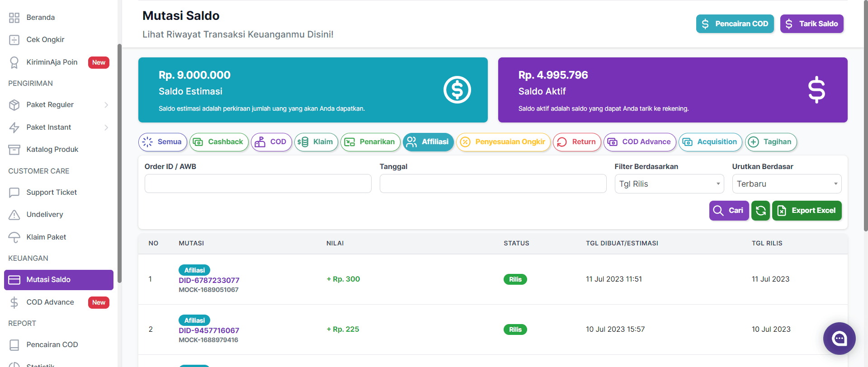Expand the Paket Instant submenu

pyautogui.click(x=106, y=127)
